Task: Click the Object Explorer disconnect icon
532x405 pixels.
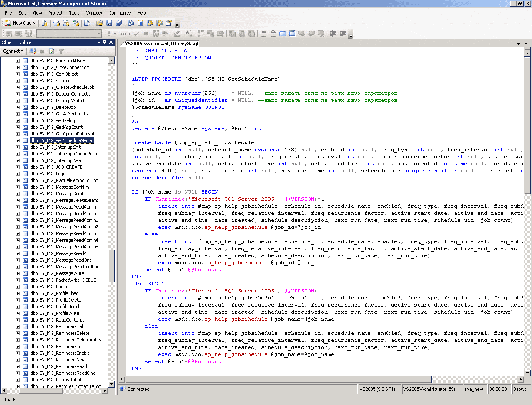Action: coord(33,52)
